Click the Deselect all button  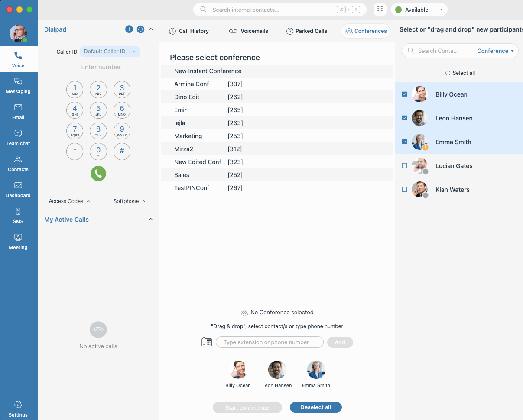pyautogui.click(x=315, y=407)
